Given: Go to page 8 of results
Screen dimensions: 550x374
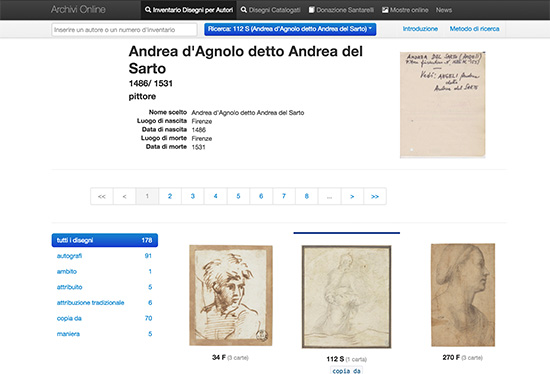Looking at the screenshot, I should [x=307, y=196].
